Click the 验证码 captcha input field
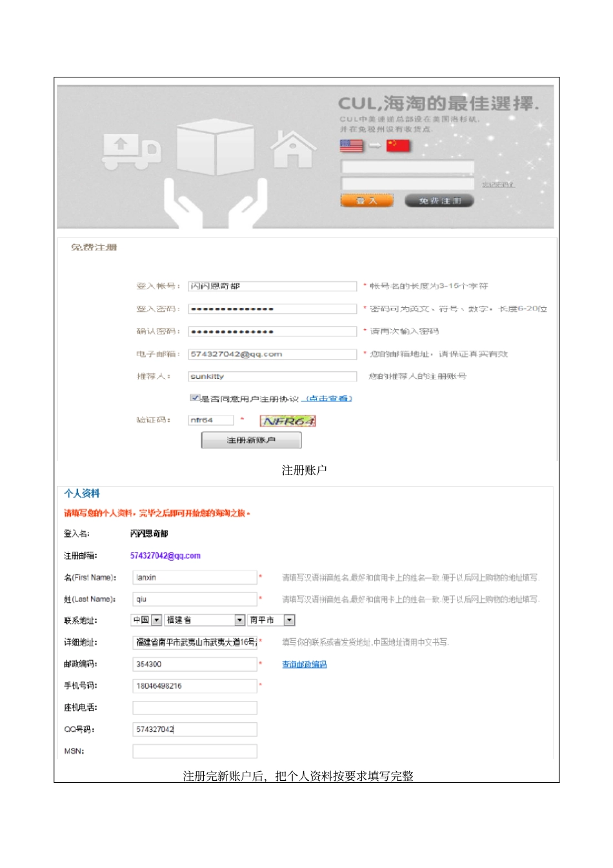 [211, 420]
